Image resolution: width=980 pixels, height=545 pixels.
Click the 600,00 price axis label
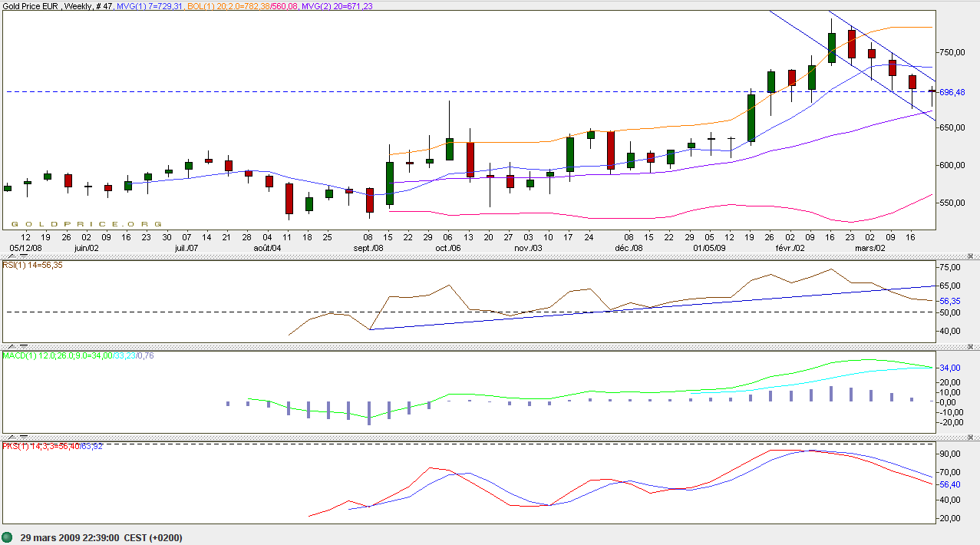tap(952, 165)
